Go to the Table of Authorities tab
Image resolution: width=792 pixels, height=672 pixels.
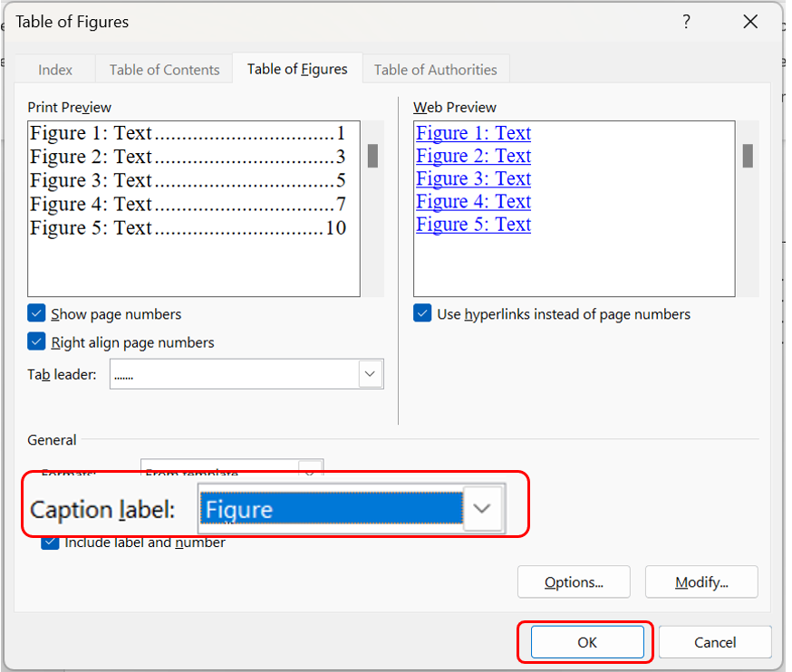pyautogui.click(x=435, y=70)
